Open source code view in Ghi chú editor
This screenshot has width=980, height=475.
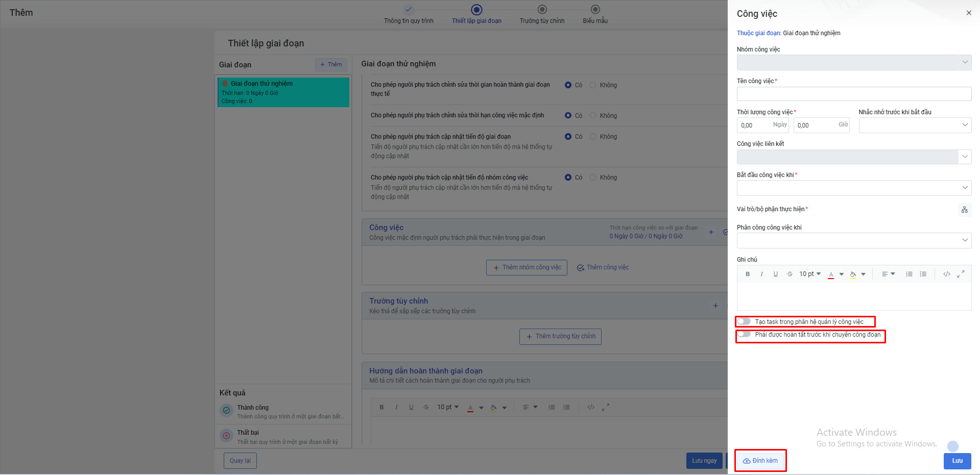pyautogui.click(x=946, y=274)
